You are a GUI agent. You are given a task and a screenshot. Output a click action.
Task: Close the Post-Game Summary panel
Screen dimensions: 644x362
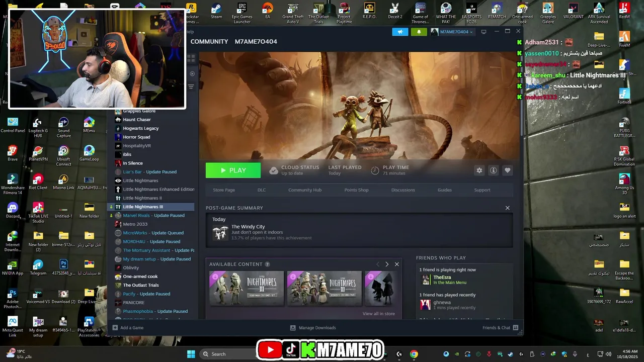click(507, 208)
